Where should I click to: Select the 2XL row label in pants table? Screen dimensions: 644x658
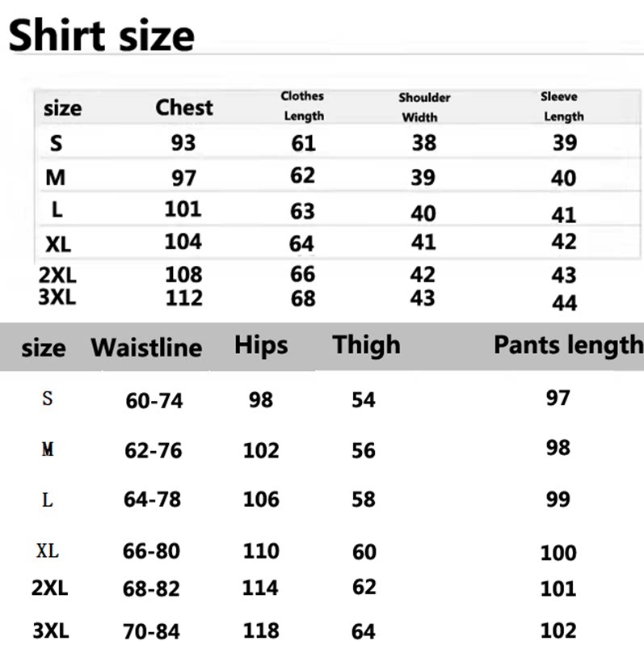click(49, 588)
